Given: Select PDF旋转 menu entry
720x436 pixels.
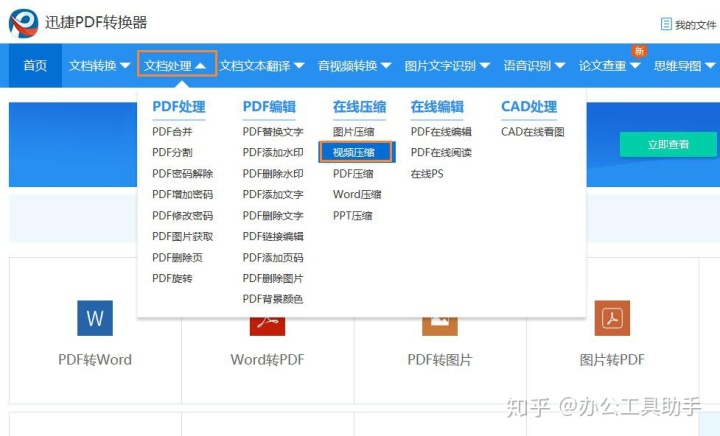Looking at the screenshot, I should [x=172, y=278].
